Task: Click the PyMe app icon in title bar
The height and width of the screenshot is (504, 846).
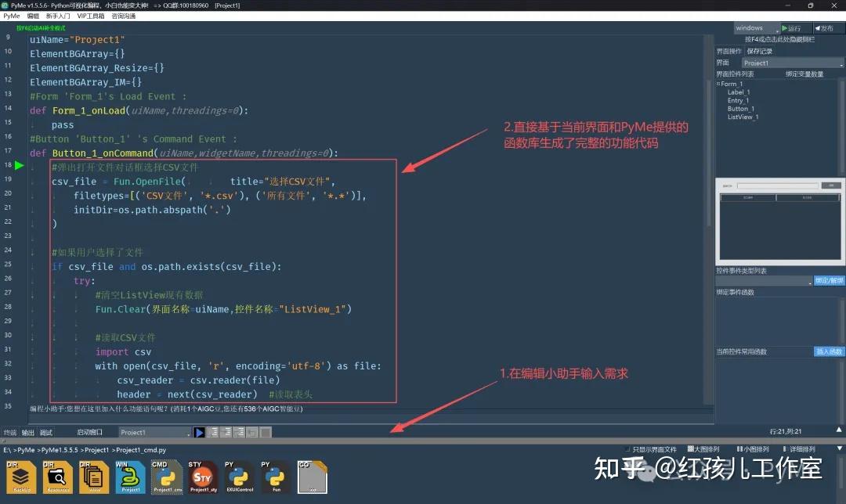Action: pyautogui.click(x=5, y=5)
